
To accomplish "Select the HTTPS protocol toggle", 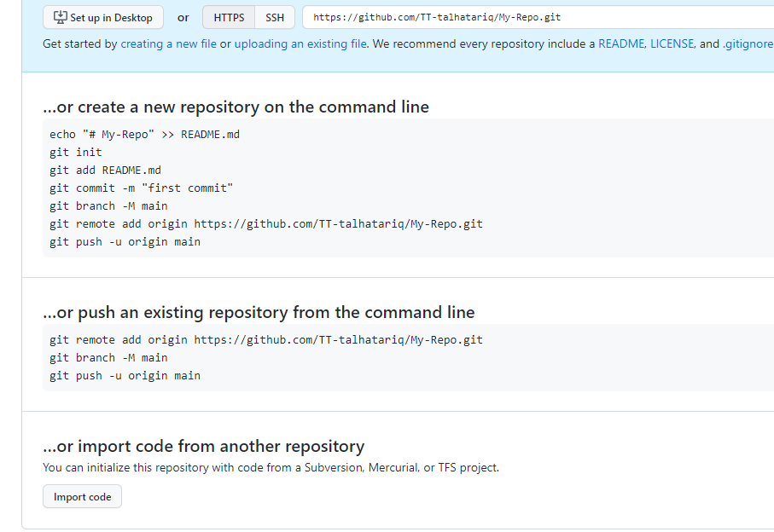I will (x=229, y=17).
